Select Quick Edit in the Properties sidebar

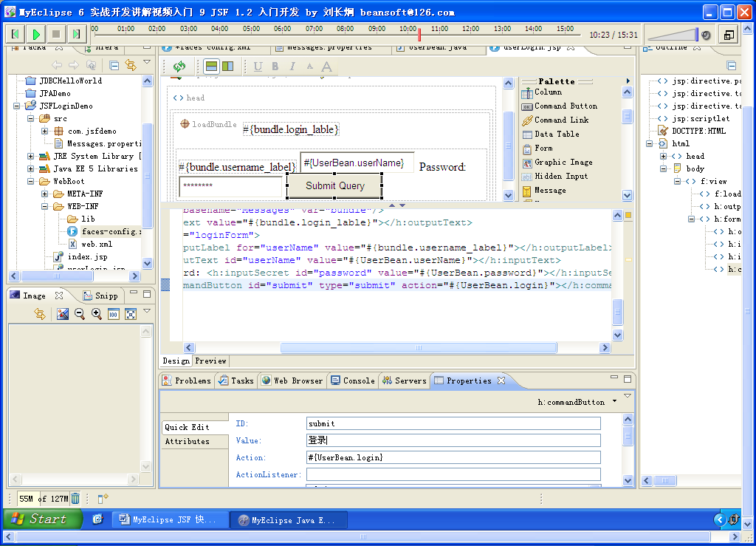[187, 427]
